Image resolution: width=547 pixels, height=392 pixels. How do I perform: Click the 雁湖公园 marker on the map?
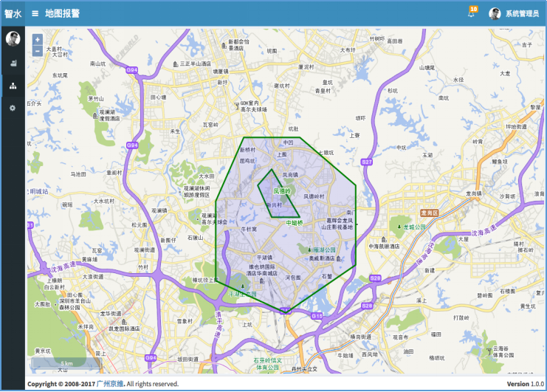click(x=322, y=250)
